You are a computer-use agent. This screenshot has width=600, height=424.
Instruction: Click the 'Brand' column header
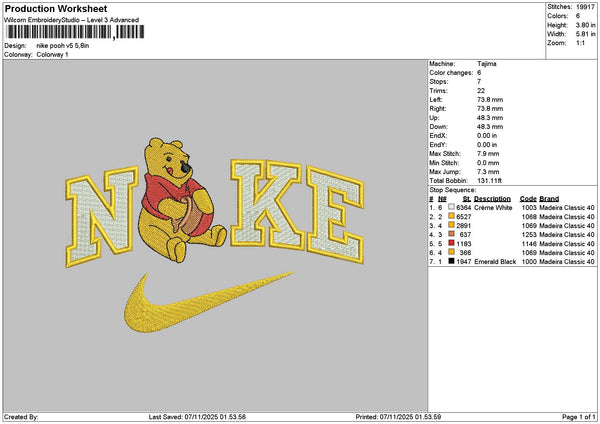coord(549,199)
